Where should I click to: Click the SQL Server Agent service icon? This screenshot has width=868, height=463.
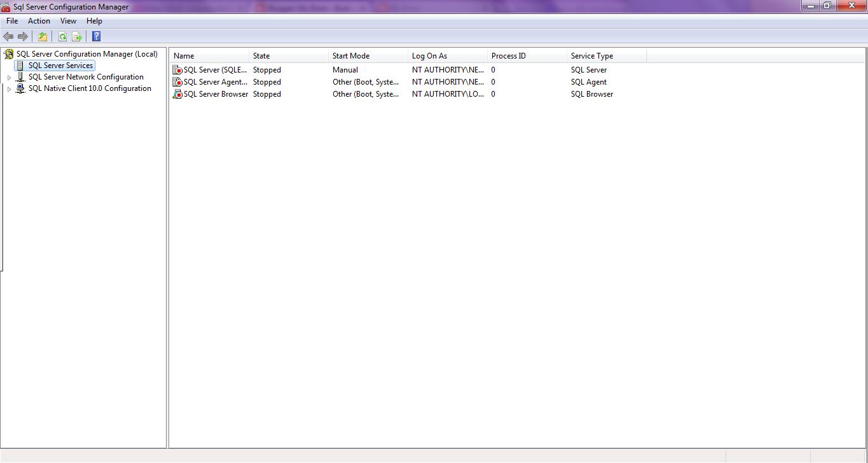pos(178,82)
